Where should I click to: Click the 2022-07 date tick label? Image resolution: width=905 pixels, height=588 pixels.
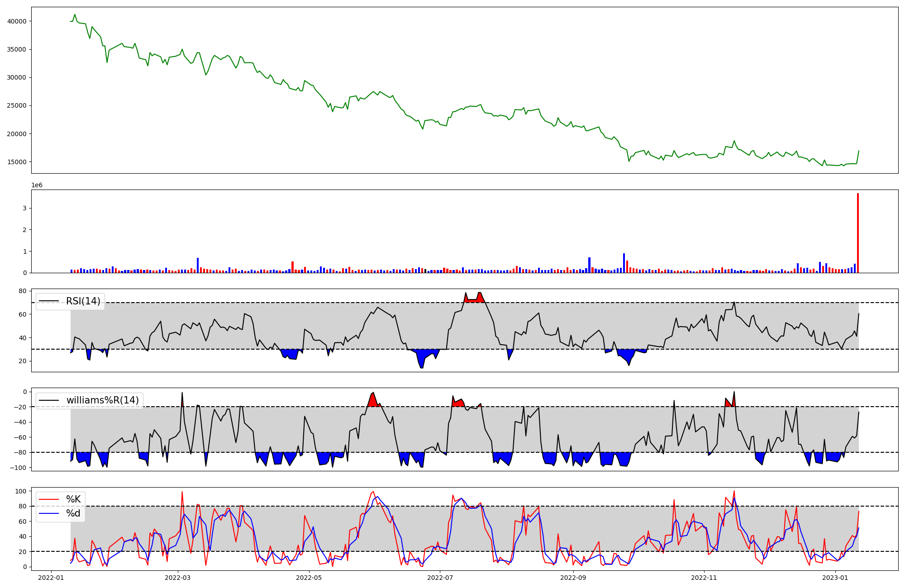[440, 578]
